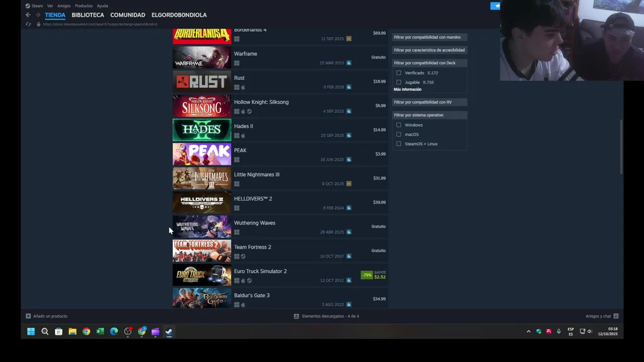Click the macOS icon under Hades II
Image resolution: width=644 pixels, height=362 pixels.
(243, 136)
